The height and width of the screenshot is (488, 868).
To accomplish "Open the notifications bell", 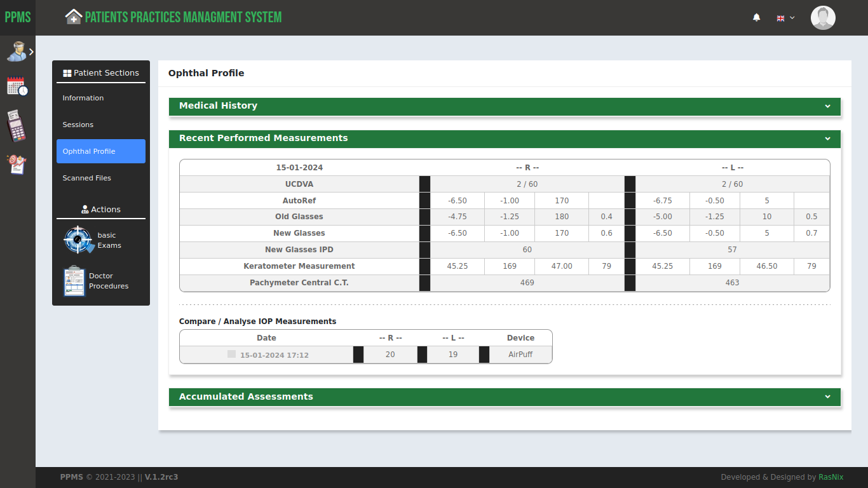I will tap(756, 18).
